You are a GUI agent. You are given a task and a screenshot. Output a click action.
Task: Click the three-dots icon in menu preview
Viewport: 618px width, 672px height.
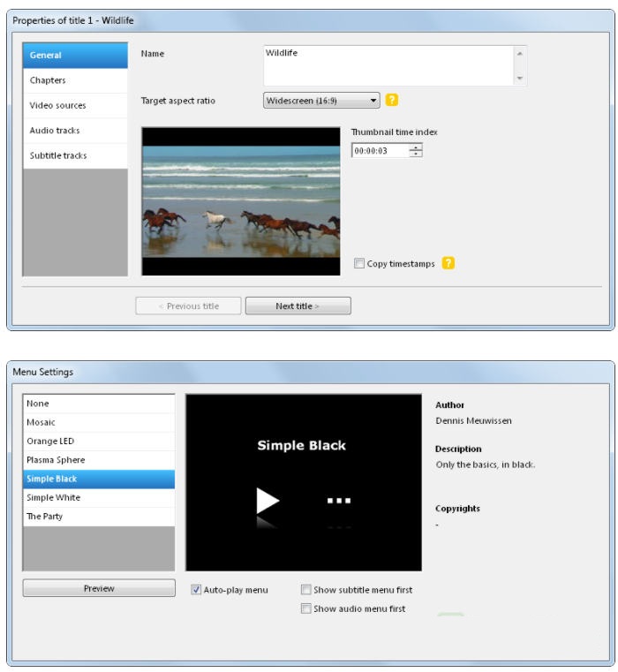coord(339,501)
